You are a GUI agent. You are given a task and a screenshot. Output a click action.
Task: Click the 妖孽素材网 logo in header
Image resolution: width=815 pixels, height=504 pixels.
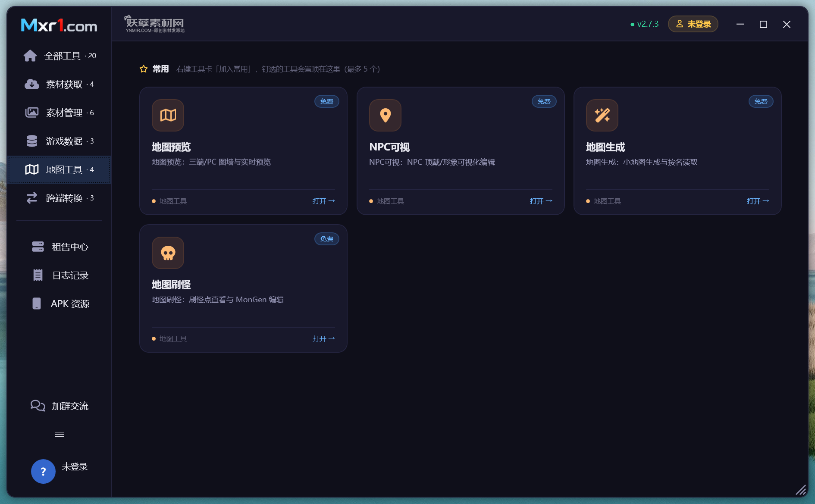pyautogui.click(x=155, y=24)
